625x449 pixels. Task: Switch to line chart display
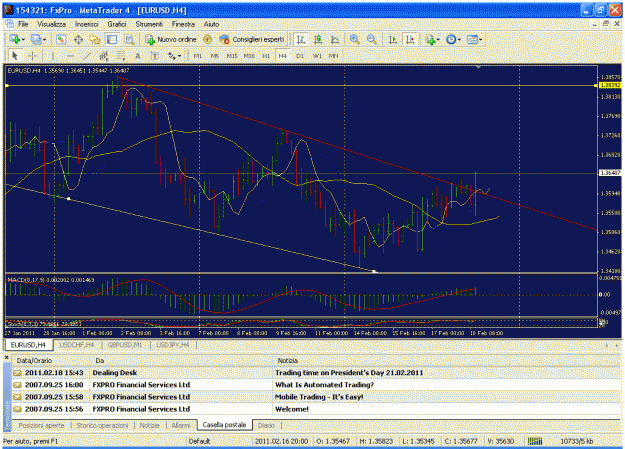pyautogui.click(x=335, y=39)
